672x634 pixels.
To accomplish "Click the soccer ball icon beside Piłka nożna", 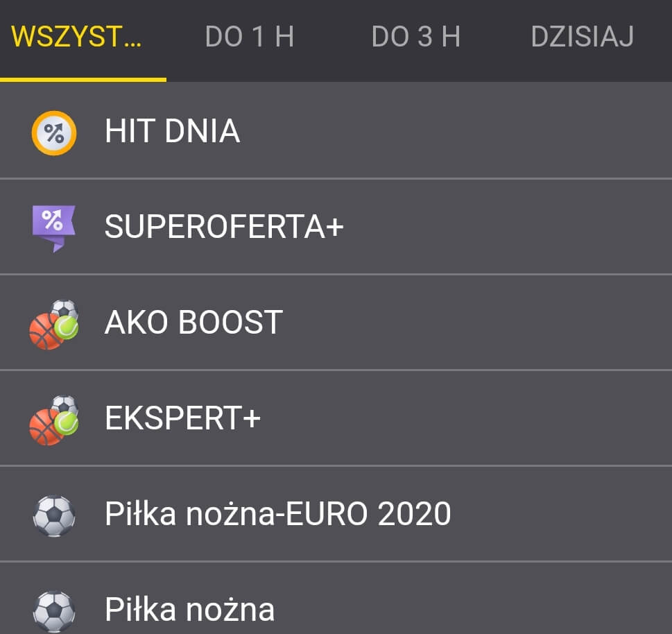I will (x=54, y=610).
